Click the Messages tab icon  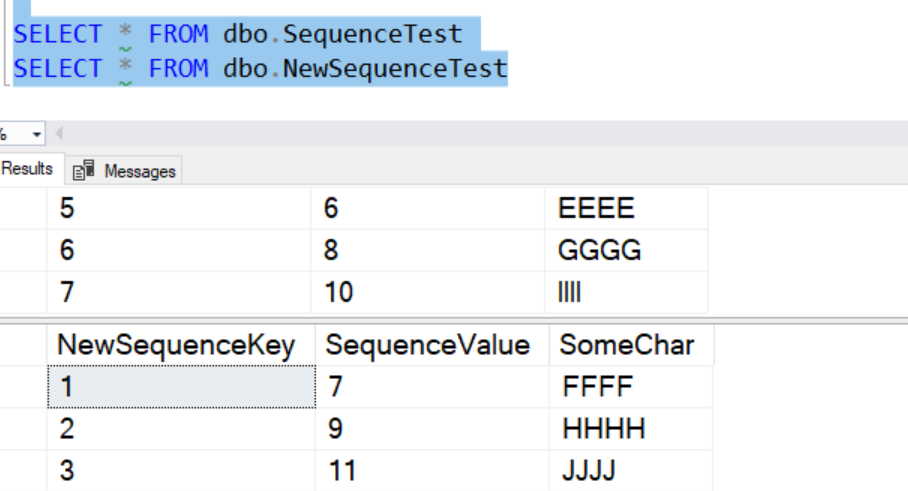86,171
